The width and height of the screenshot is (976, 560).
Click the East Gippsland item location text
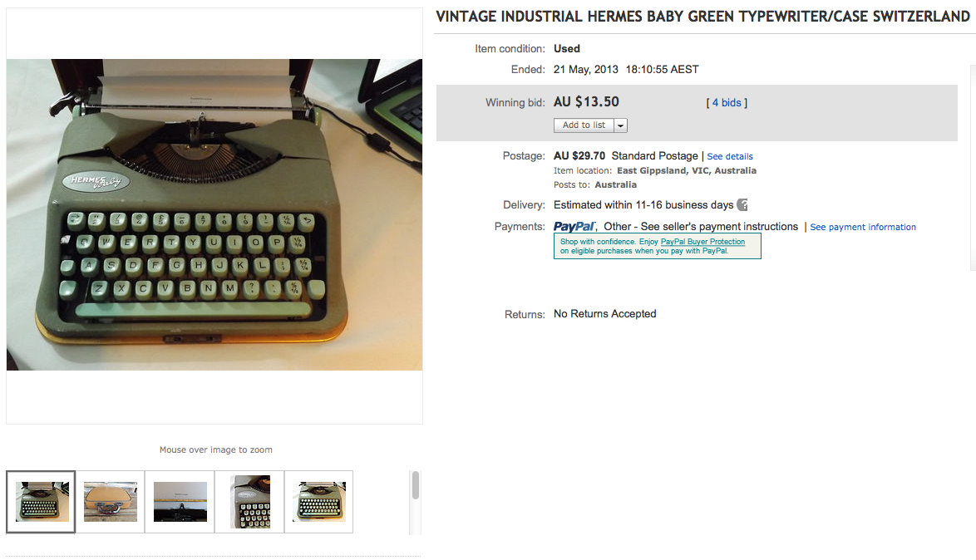click(687, 170)
